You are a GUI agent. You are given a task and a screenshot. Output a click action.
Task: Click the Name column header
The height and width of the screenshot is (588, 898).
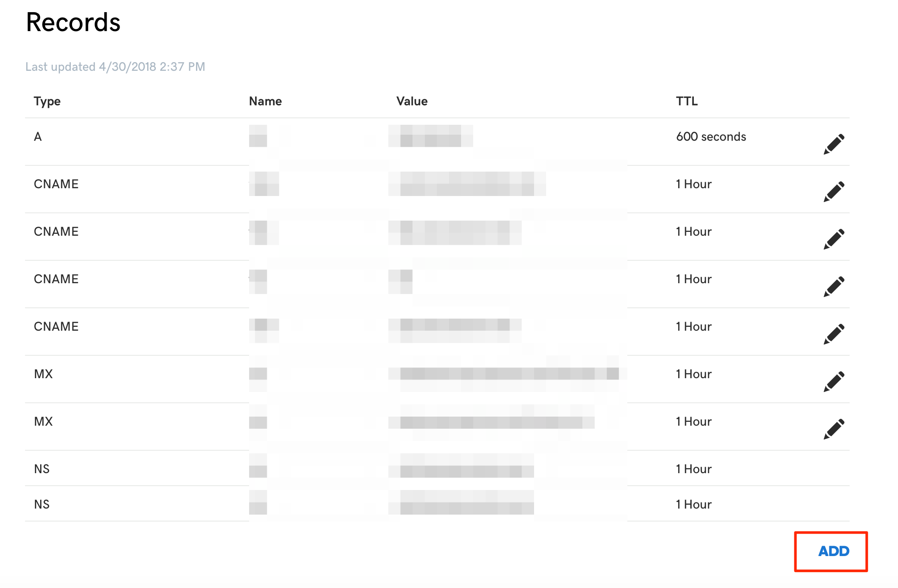point(266,101)
